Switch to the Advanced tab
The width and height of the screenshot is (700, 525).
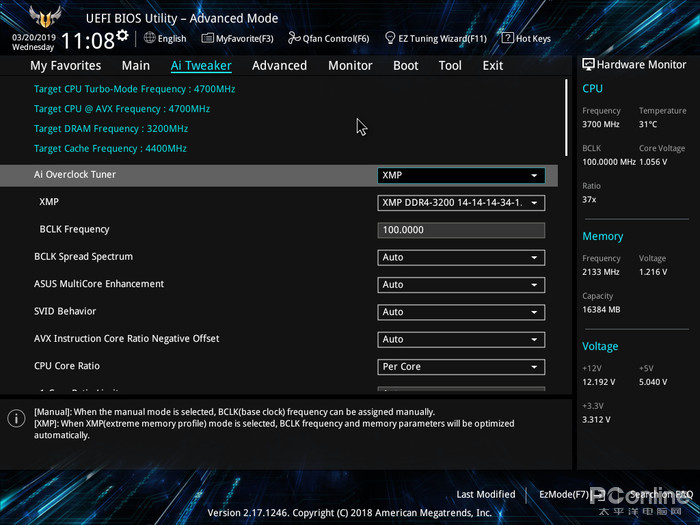coord(279,65)
